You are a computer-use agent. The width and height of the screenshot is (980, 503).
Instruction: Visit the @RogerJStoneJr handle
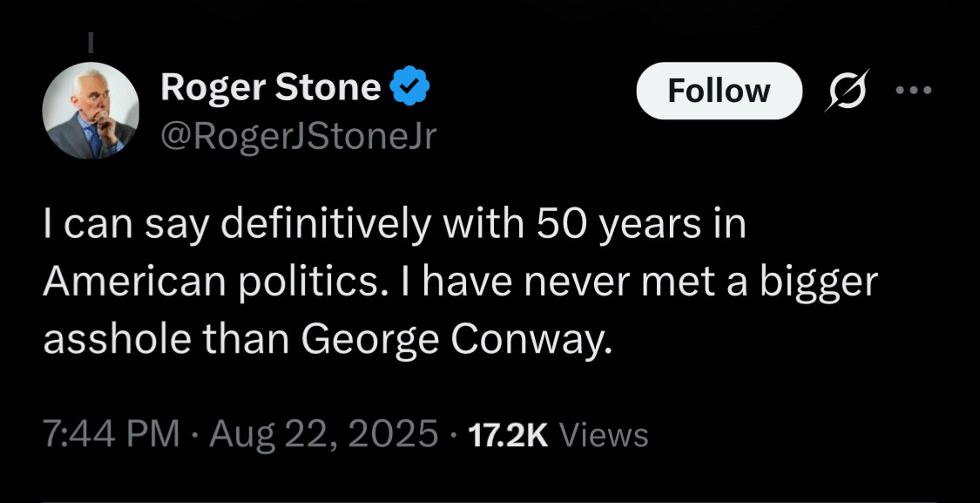[x=298, y=137]
